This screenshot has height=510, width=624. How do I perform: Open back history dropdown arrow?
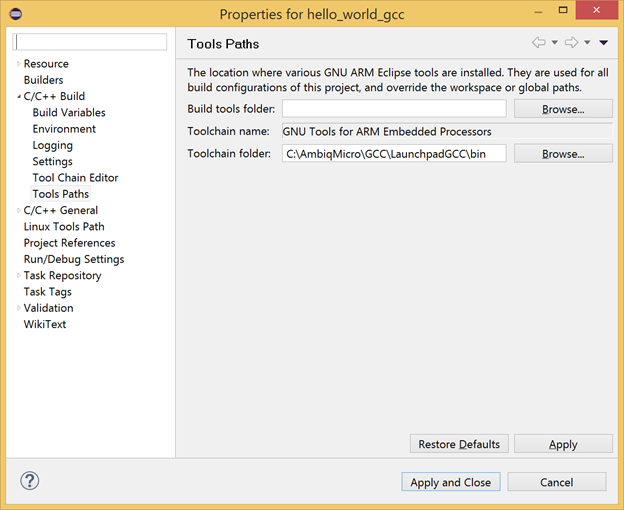pos(554,43)
